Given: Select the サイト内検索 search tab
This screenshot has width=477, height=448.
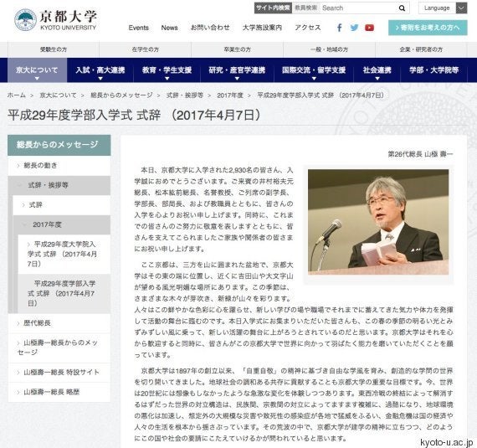Looking at the screenshot, I should tap(273, 8).
